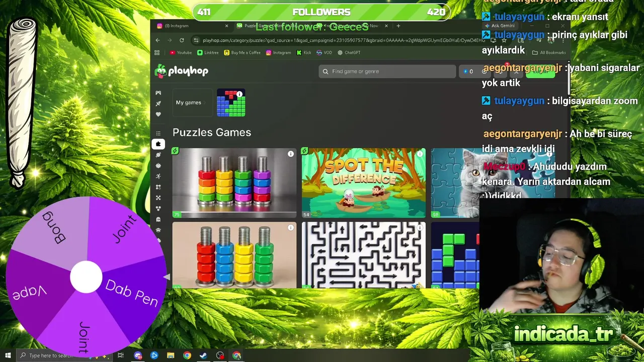This screenshot has height=362, width=644.
Task: Click the Bong wheel segment
Action: pyautogui.click(x=54, y=227)
